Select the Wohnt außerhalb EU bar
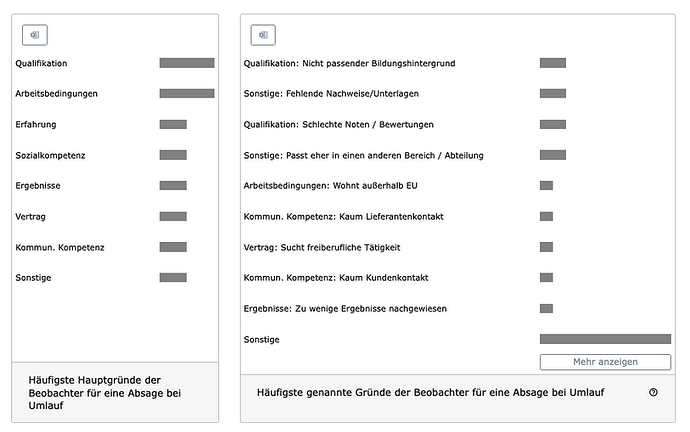The width and height of the screenshot is (690, 432). click(x=546, y=186)
